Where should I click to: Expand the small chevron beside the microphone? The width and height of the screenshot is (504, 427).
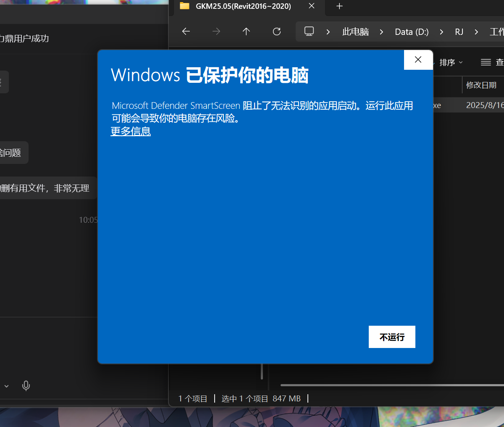click(x=6, y=386)
